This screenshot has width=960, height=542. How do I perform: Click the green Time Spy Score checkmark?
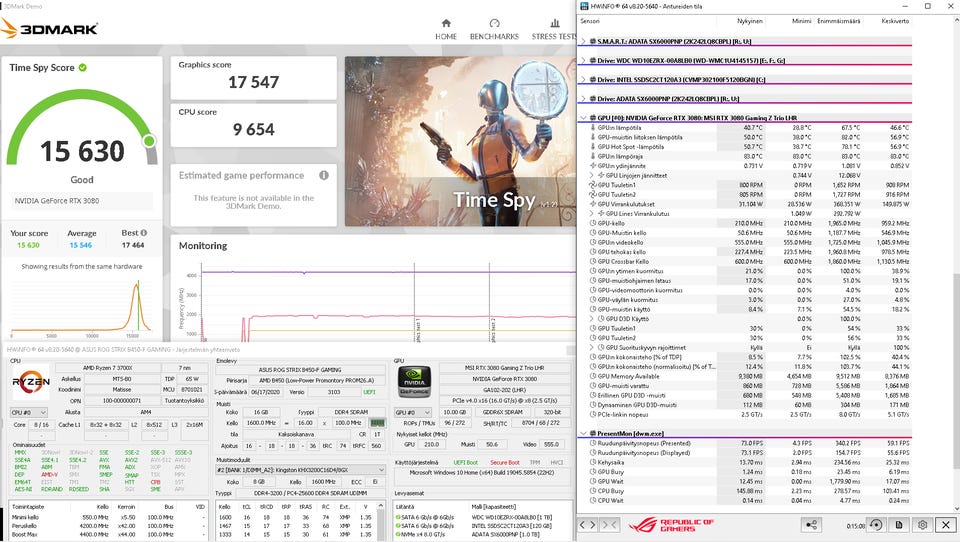click(82, 68)
